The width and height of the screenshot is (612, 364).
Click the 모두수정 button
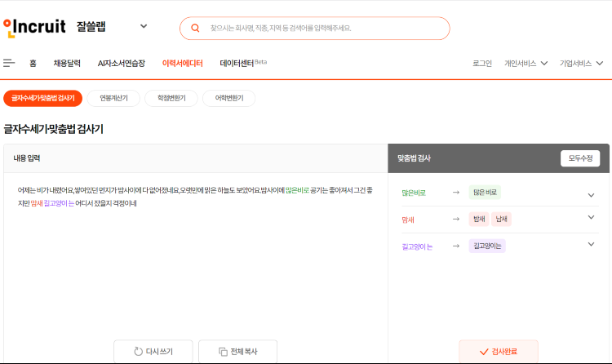pyautogui.click(x=580, y=158)
